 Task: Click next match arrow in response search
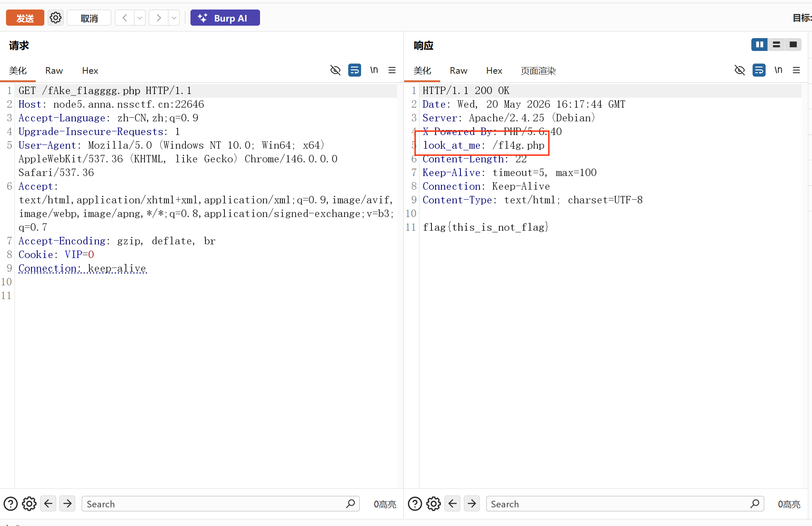click(472, 504)
